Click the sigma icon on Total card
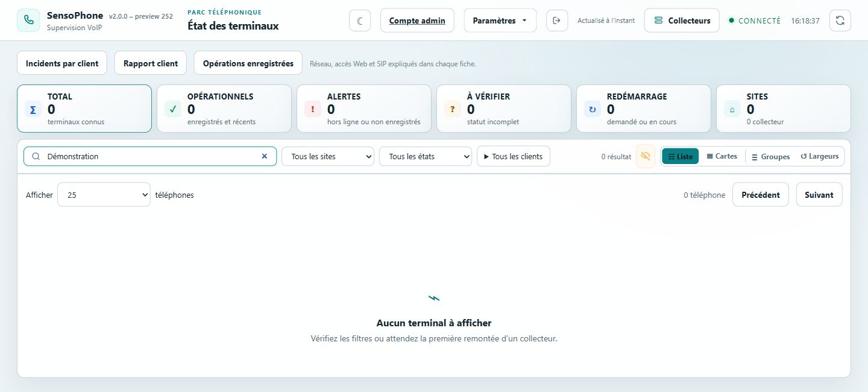The height and width of the screenshot is (392, 868). [33, 109]
